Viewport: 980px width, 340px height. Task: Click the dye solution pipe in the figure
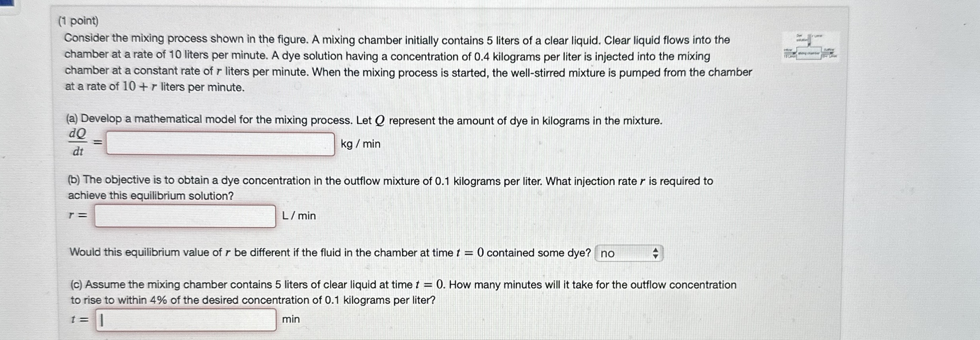(810, 40)
